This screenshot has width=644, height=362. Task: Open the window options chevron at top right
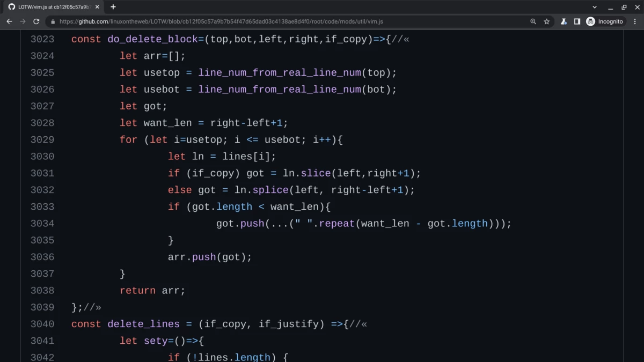(596, 7)
